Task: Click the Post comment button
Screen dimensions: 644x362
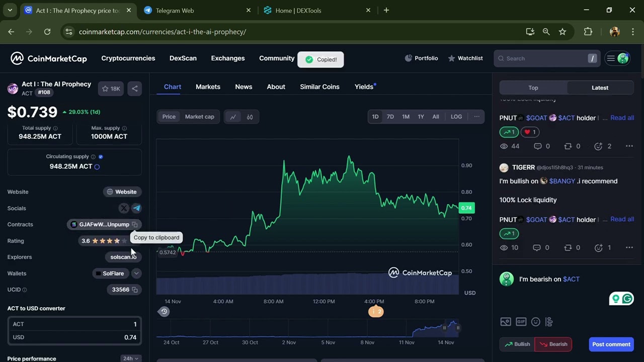Action: [x=611, y=344]
